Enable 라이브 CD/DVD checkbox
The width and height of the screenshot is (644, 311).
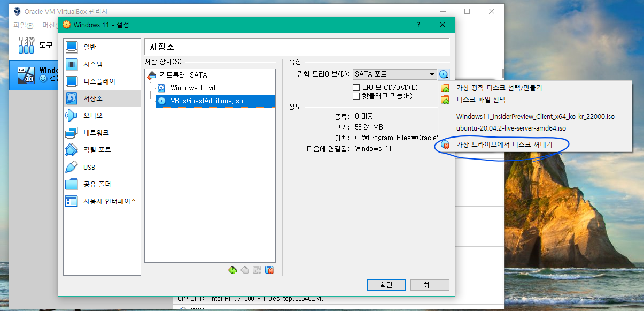coord(356,87)
